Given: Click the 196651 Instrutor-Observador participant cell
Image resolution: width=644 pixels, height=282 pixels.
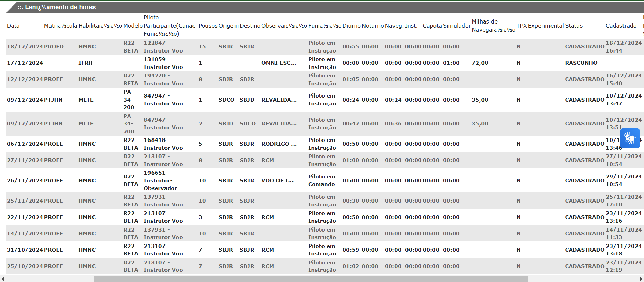Looking at the screenshot, I should click(x=160, y=181).
